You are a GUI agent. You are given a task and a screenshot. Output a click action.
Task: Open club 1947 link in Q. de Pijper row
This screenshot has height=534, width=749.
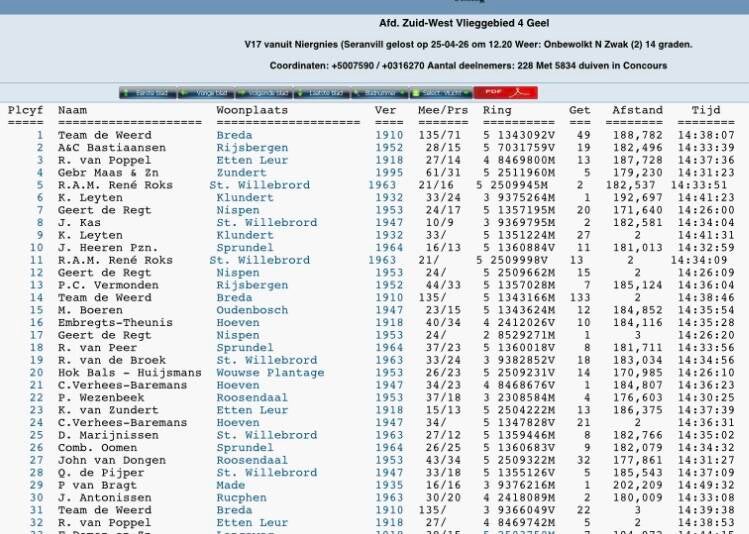pos(389,472)
